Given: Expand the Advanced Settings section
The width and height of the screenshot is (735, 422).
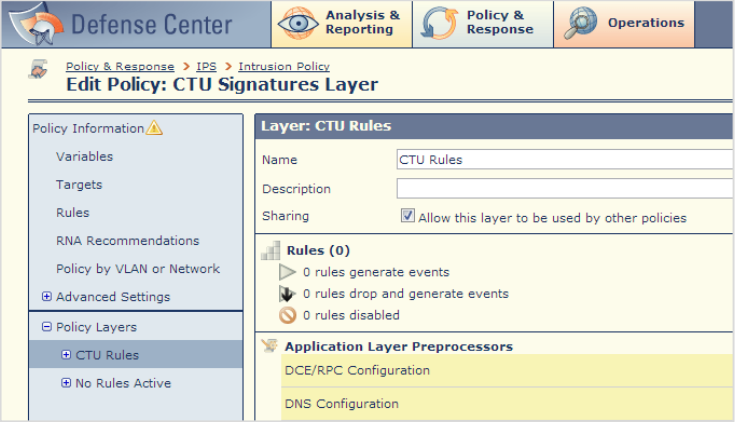Looking at the screenshot, I should coord(46,296).
